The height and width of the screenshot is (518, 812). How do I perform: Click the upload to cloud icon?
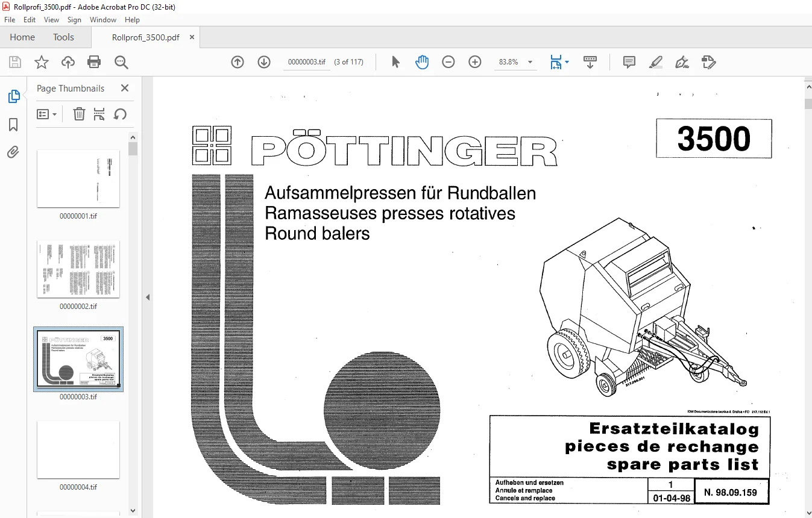(68, 62)
